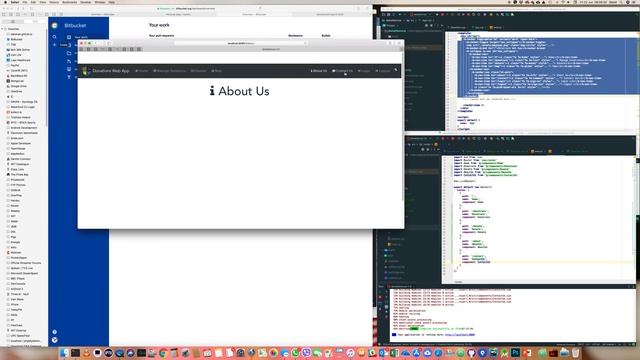This screenshot has width=640, height=360.
Task: Open Finder from the Dock
Action: point(64,353)
